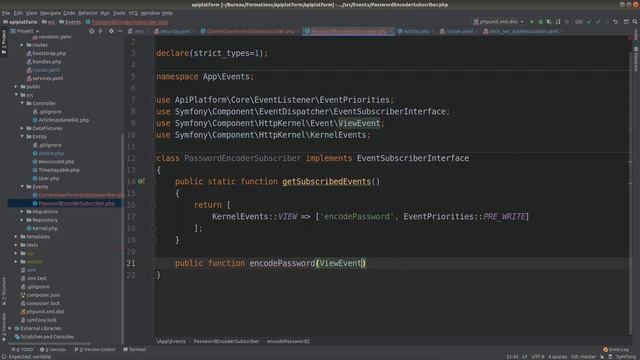Open the Services tool window
The height and width of the screenshot is (360, 640).
(x=53, y=349)
